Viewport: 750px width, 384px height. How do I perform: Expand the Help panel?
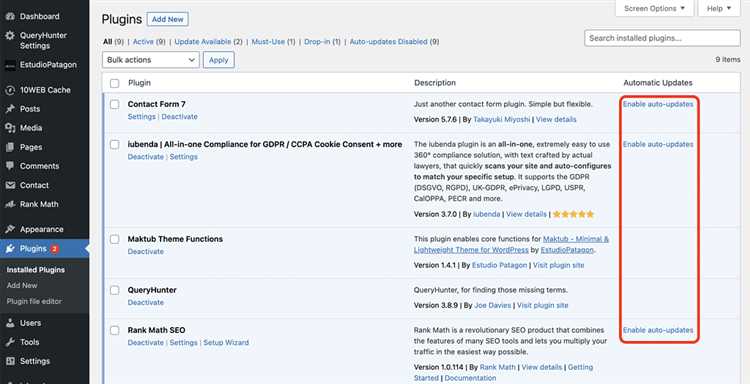pos(719,8)
